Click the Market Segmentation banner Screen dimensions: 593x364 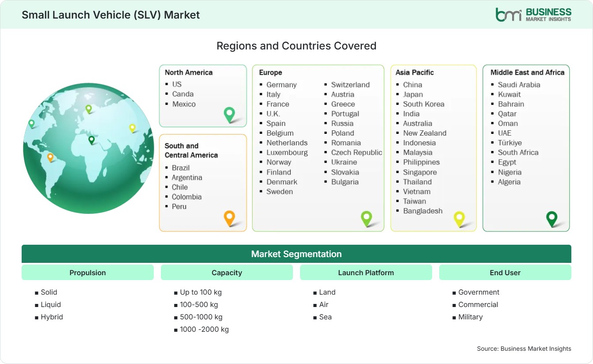pyautogui.click(x=296, y=254)
